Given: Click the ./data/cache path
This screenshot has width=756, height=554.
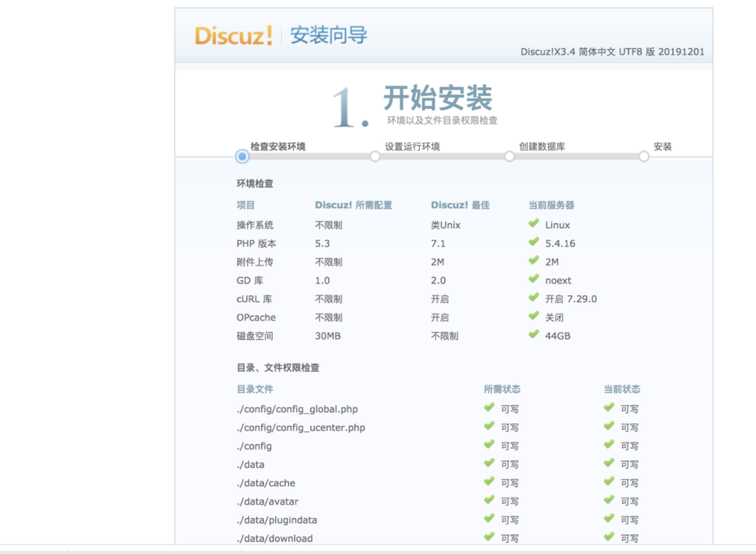Looking at the screenshot, I should tap(265, 483).
